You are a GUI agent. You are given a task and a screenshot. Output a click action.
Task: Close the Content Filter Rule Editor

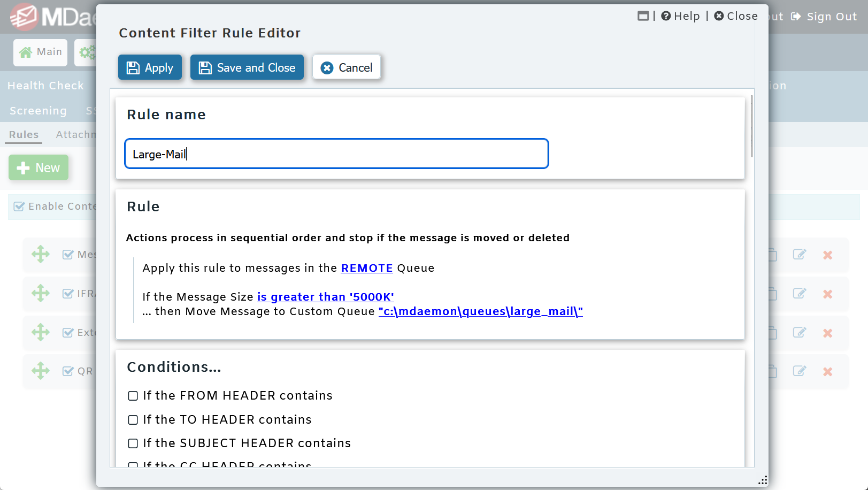(x=736, y=16)
